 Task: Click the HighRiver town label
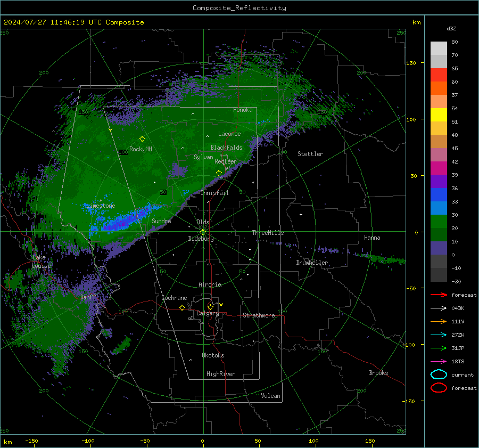click(x=221, y=374)
